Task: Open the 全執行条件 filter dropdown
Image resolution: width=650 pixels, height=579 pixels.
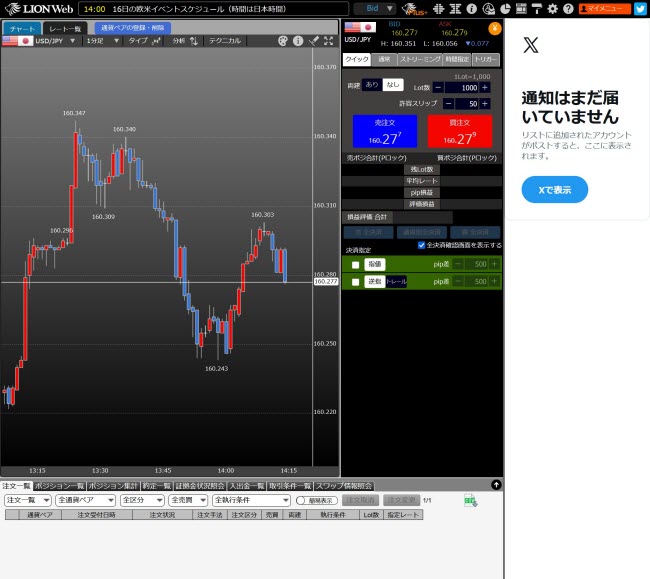Action: pos(251,500)
